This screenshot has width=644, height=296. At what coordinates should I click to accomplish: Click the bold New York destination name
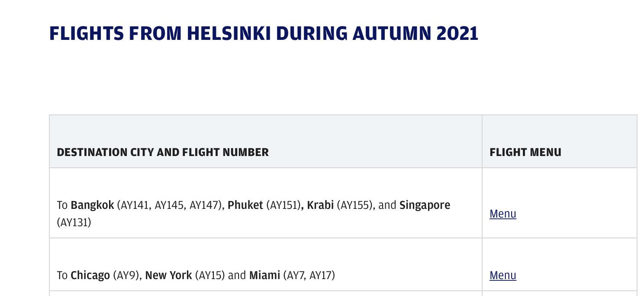[168, 275]
